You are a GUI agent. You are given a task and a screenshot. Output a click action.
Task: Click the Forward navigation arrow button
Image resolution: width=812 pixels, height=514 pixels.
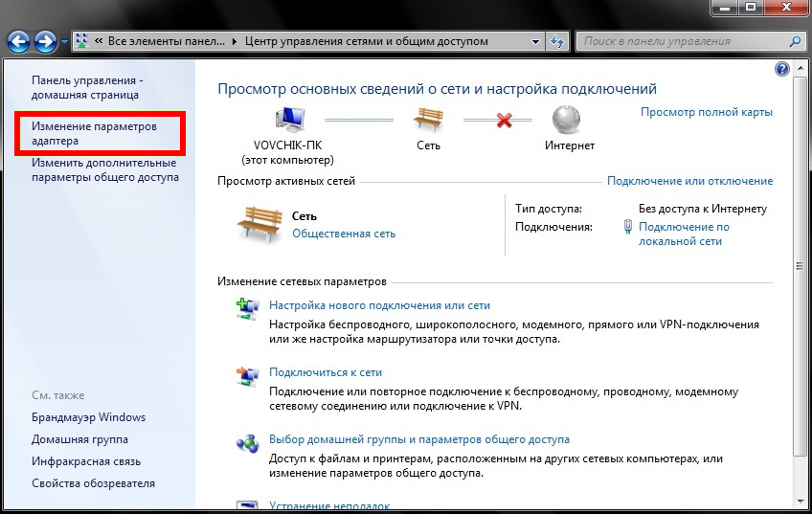[x=46, y=41]
